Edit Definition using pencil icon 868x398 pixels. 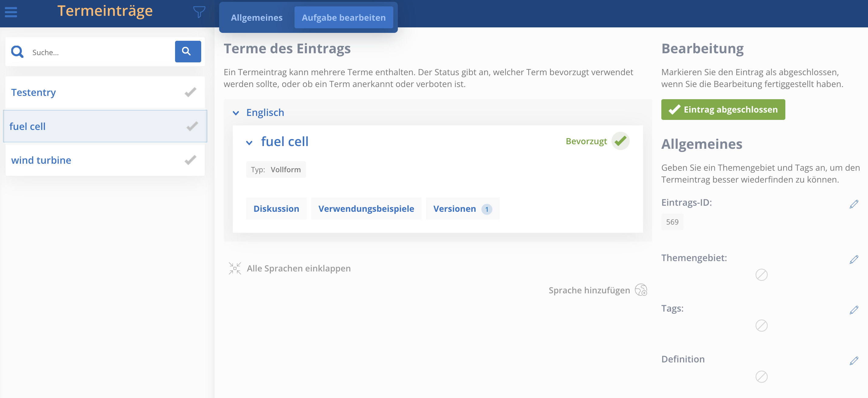[x=853, y=361]
